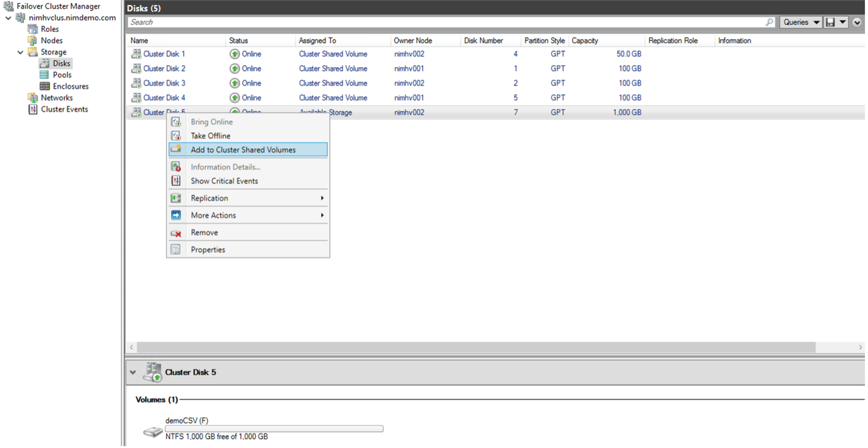Screen dimensions: 868x448
Task: Open Cluster Events icon
Action: pyautogui.click(x=33, y=109)
